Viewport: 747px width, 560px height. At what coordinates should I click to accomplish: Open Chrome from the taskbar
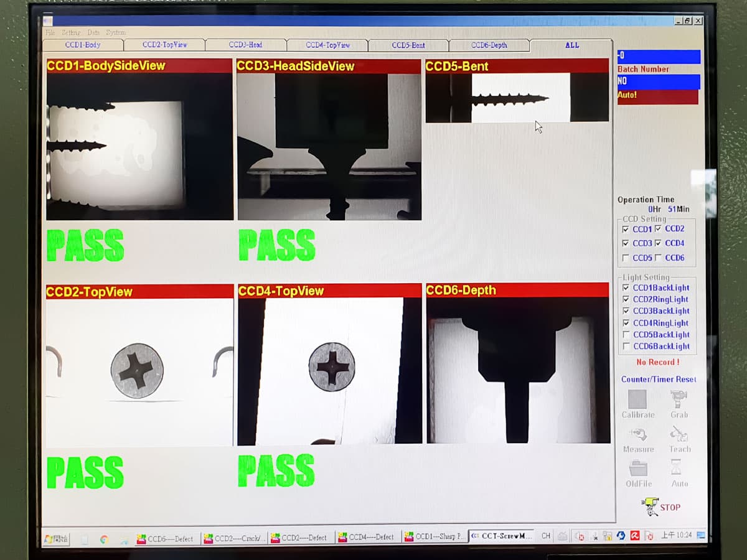click(104, 539)
